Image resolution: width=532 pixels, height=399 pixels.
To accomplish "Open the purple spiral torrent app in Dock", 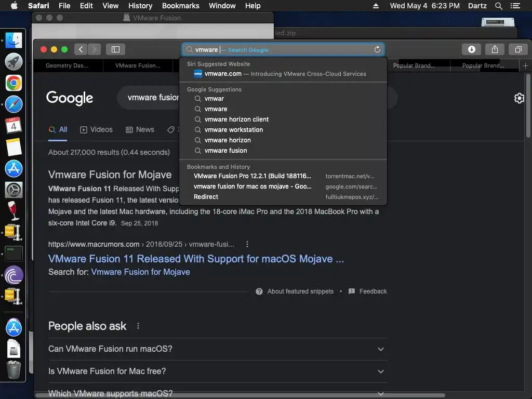I will click(x=14, y=275).
